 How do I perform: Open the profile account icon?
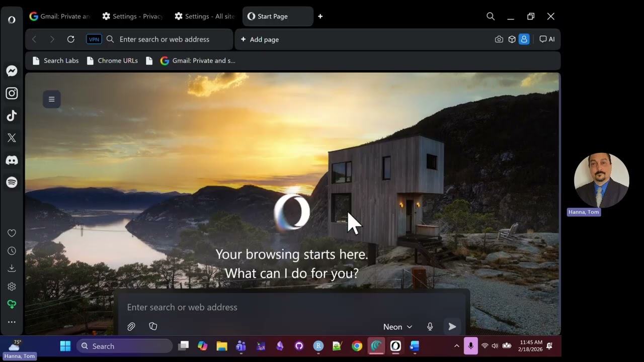coord(524,39)
